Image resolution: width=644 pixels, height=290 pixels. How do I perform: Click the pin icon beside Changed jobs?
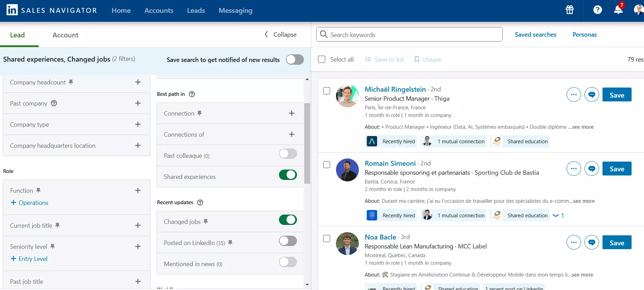(x=206, y=221)
